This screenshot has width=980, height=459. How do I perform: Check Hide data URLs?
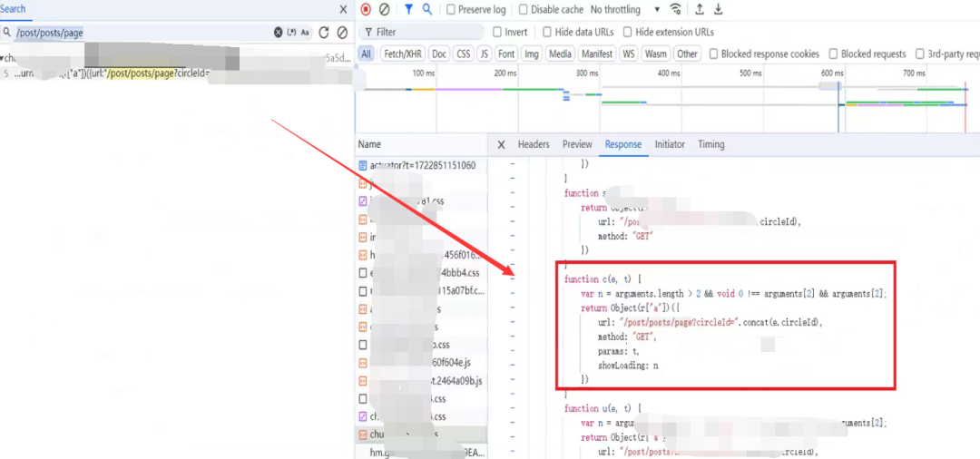pyautogui.click(x=547, y=32)
